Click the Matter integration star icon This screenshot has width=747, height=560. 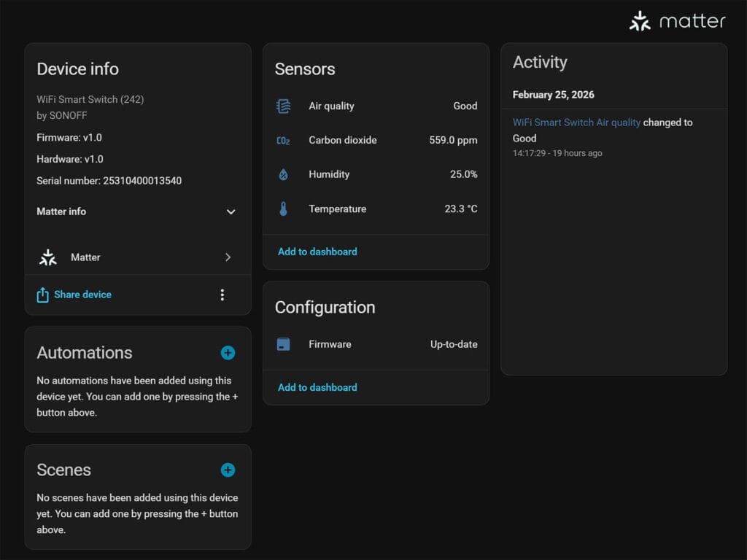pyautogui.click(x=48, y=257)
